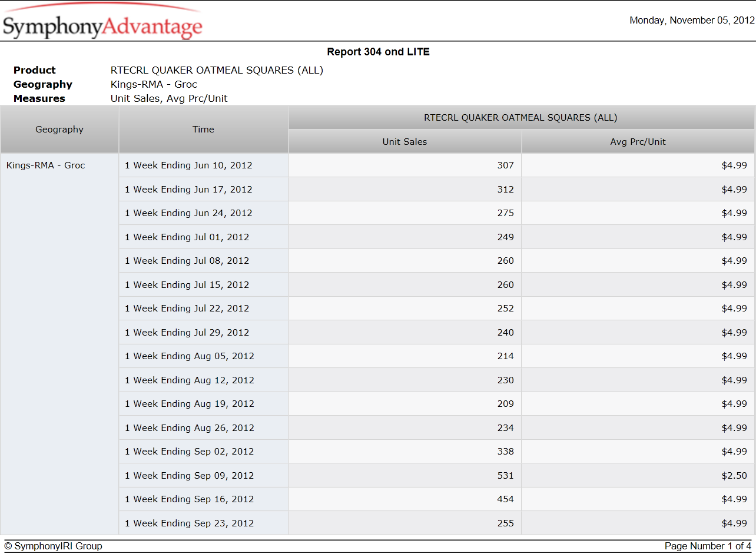Click the Page Number 1 of 4 footer
Image resolution: width=756 pixels, height=557 pixels.
coord(708,546)
